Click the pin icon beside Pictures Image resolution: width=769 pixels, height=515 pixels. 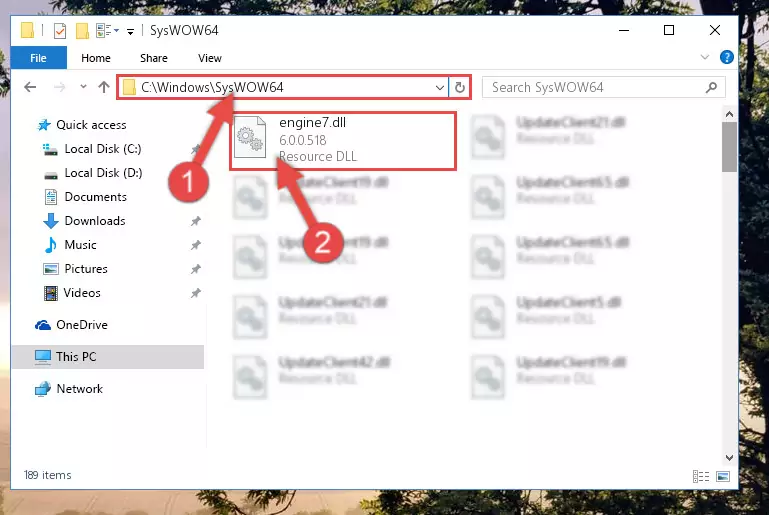(x=196, y=269)
